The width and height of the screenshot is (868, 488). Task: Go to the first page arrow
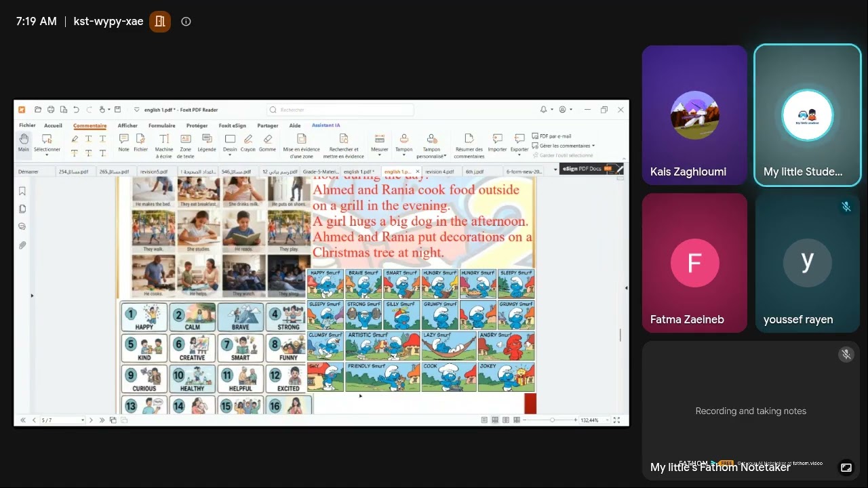[x=22, y=420]
